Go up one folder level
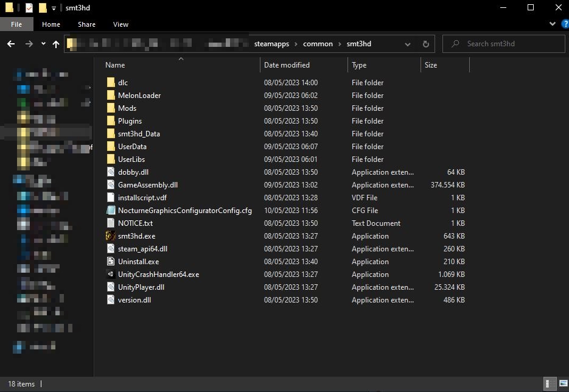 [56, 44]
